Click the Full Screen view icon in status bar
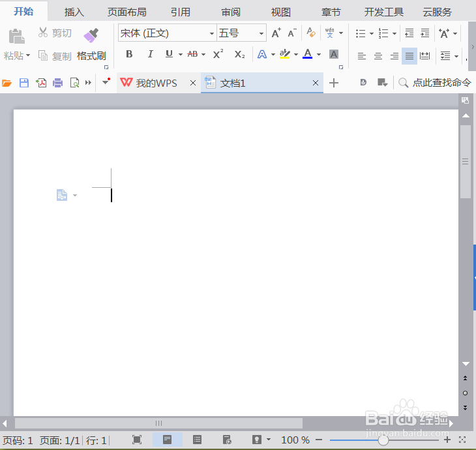The width and height of the screenshot is (476, 450). tap(137, 440)
